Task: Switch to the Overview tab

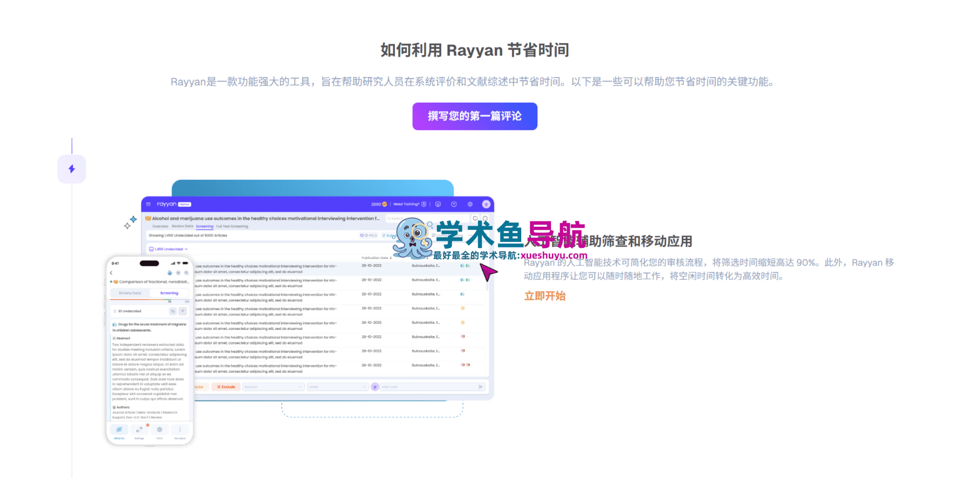Action: pos(160,226)
